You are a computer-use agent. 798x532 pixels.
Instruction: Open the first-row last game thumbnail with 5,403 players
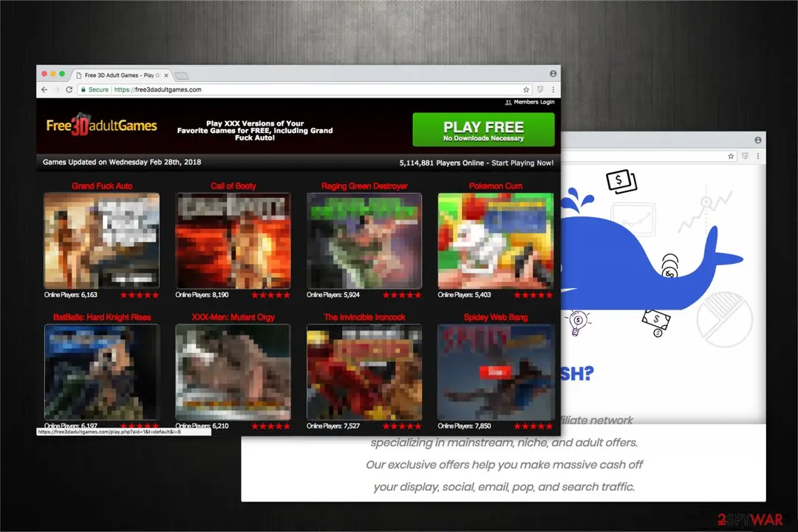point(496,241)
